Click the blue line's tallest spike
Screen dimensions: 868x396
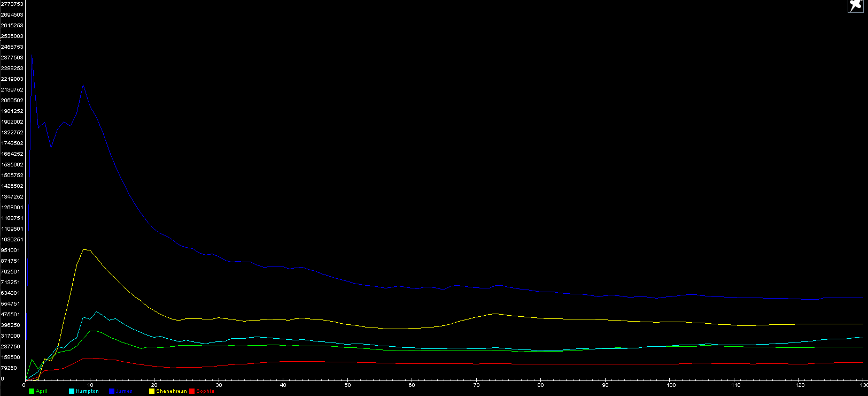tap(32, 56)
